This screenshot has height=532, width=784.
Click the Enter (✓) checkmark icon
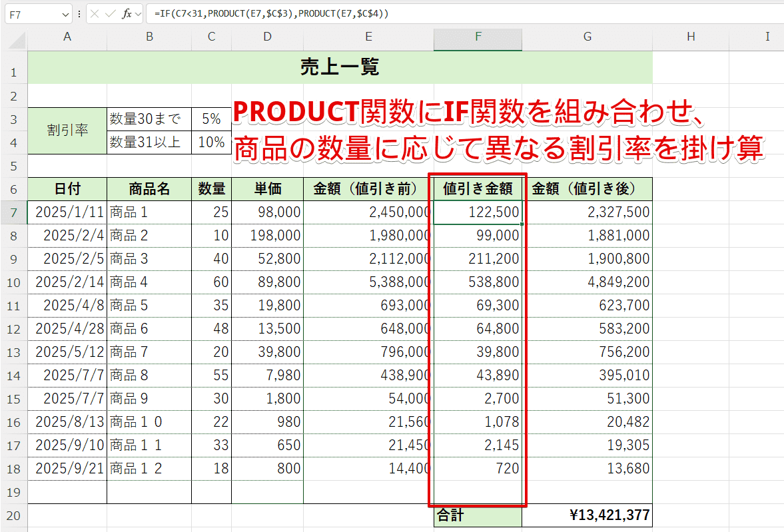click(110, 13)
